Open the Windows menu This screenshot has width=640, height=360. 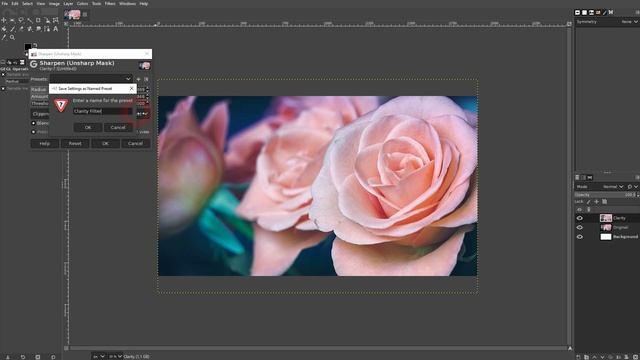click(127, 4)
